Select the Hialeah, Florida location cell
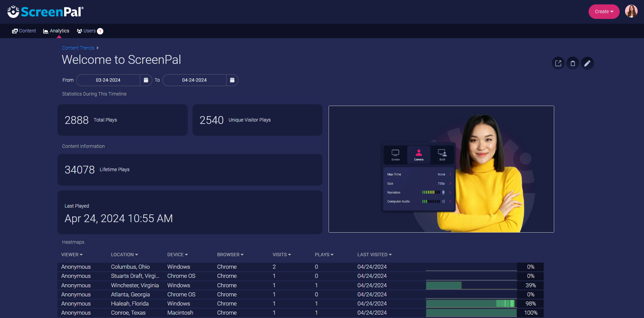Image resolution: width=644 pixels, height=318 pixels. [130, 303]
